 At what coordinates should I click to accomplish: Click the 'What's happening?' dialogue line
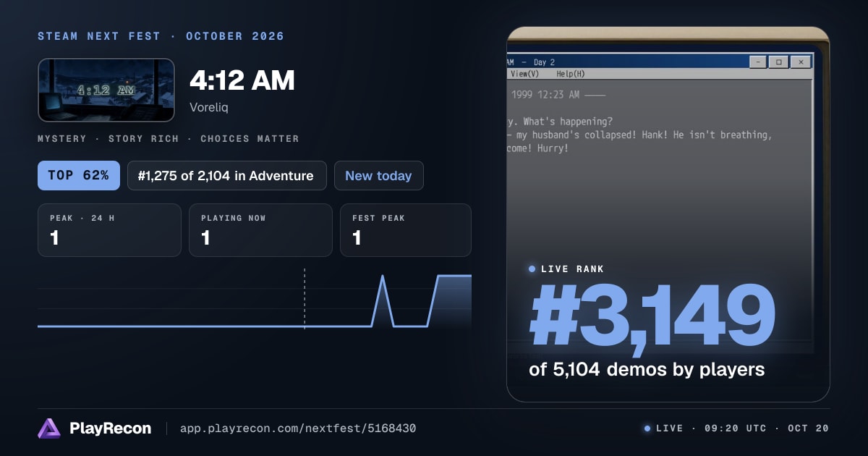567,121
